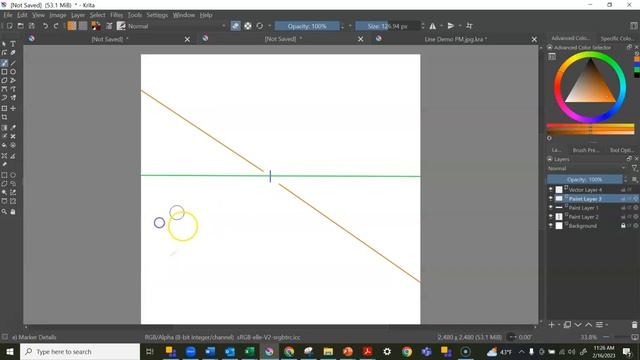The image size is (640, 360).
Task: Open an existing document icon
Action: [x=20, y=26]
